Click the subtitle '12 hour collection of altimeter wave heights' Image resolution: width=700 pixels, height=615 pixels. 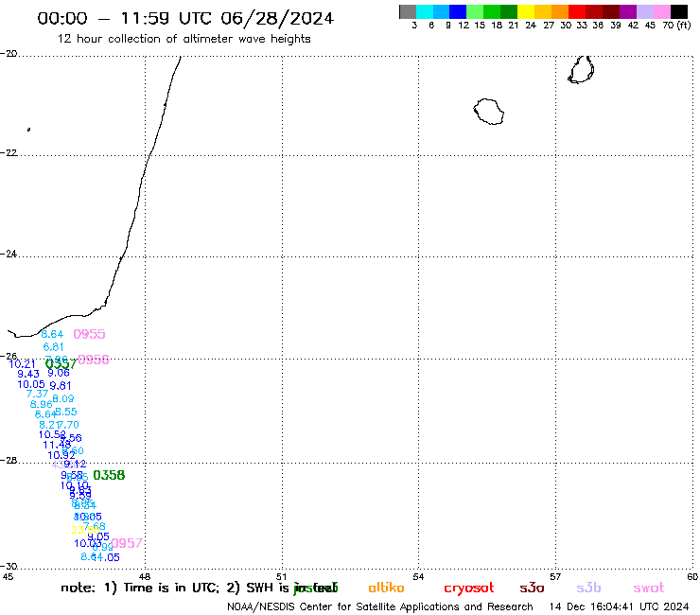(184, 39)
